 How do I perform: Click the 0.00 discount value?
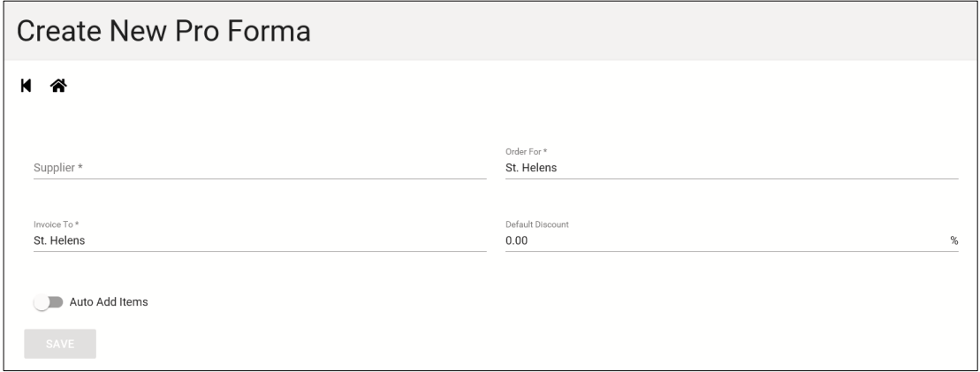tap(516, 240)
